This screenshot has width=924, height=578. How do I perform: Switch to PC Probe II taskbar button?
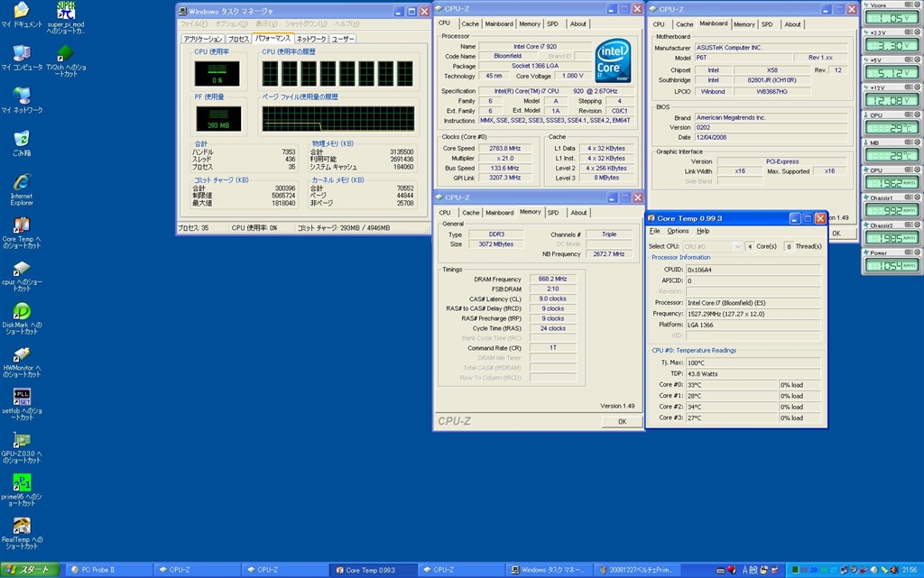[x=108, y=570]
